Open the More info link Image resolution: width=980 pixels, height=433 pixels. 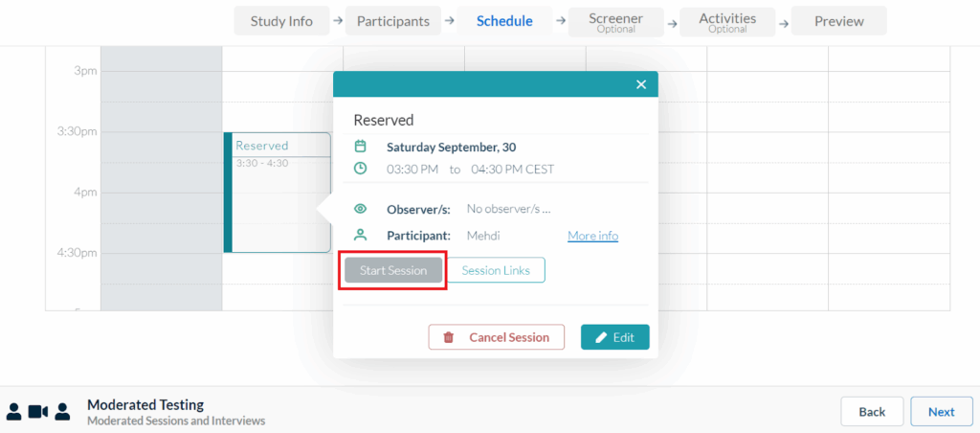[x=592, y=236]
